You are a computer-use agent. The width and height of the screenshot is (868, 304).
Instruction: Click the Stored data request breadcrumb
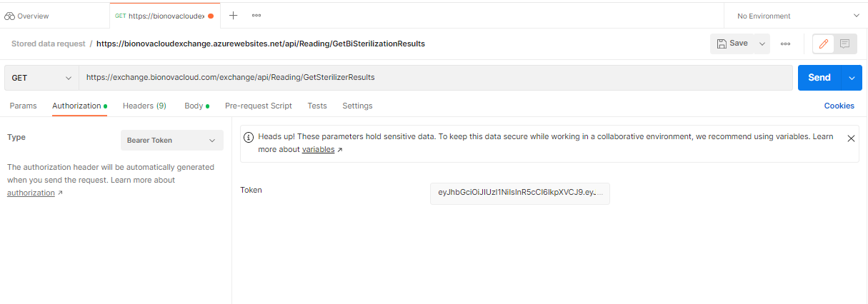point(48,44)
